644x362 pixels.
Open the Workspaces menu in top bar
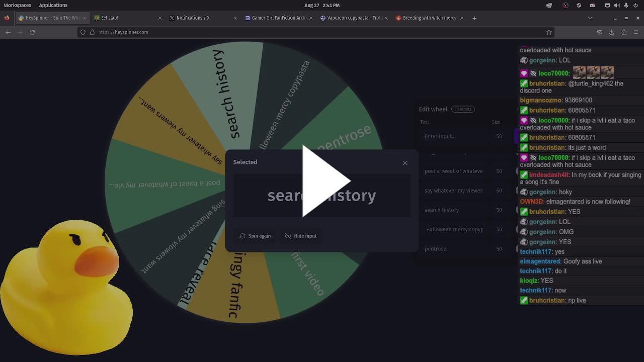(x=18, y=5)
